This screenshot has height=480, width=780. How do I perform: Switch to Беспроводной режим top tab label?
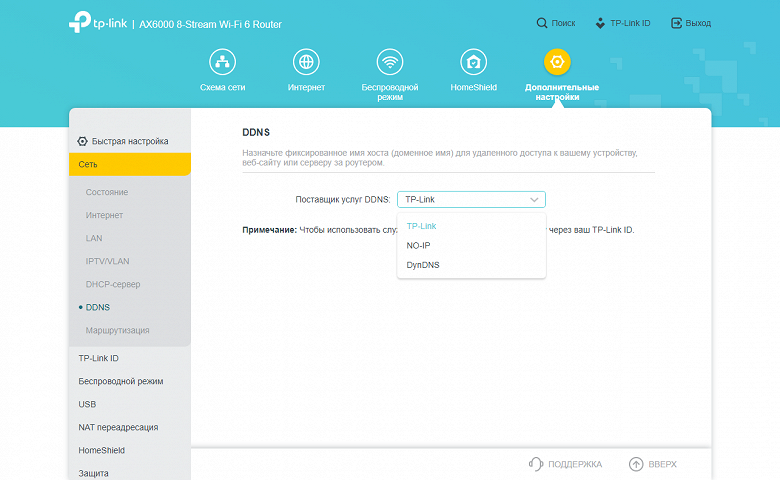[390, 92]
